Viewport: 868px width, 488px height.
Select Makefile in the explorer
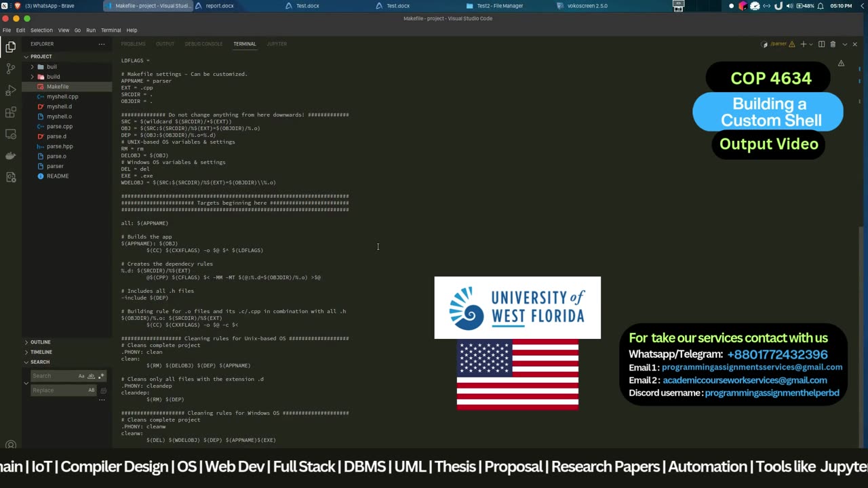(58, 87)
